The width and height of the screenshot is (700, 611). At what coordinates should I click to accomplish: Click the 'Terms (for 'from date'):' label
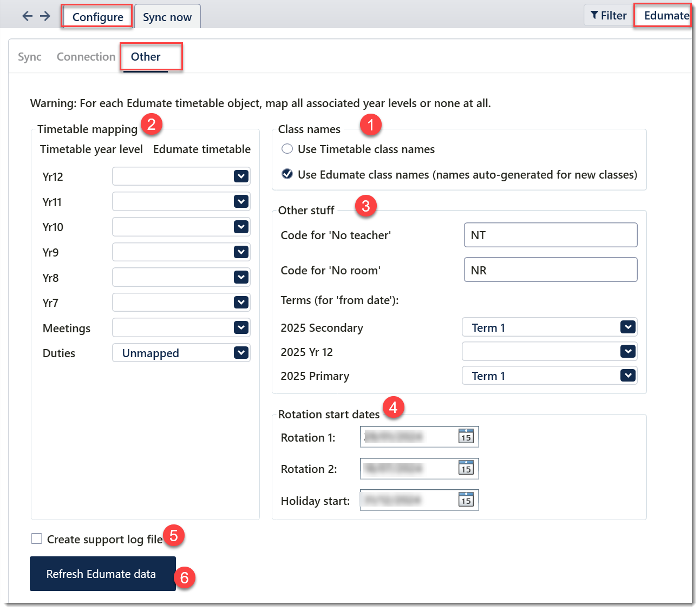pyautogui.click(x=339, y=300)
